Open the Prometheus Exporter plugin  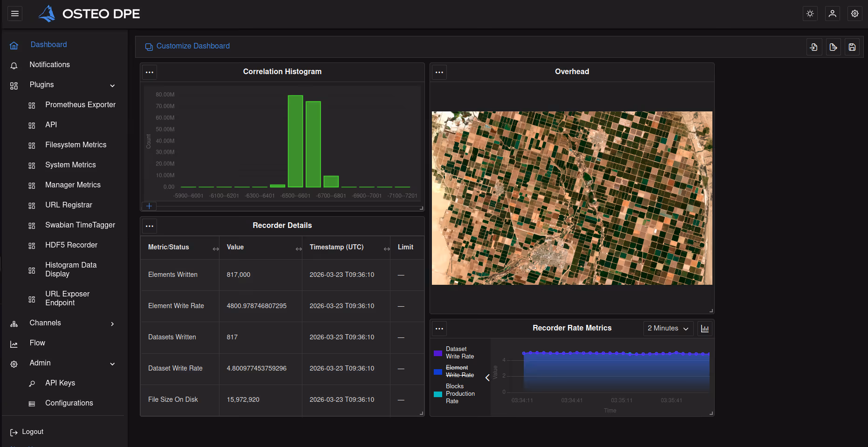pyautogui.click(x=80, y=105)
